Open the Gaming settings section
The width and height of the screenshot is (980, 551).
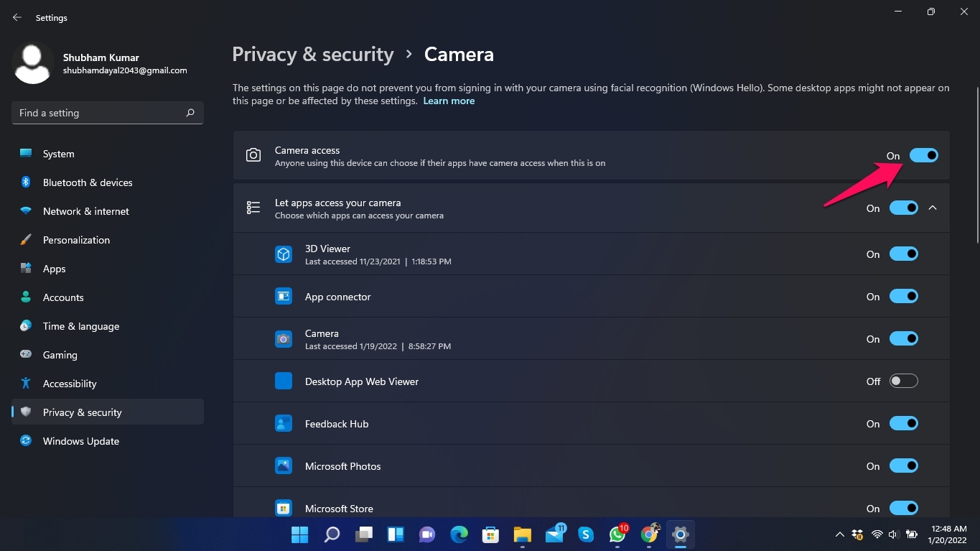pyautogui.click(x=59, y=354)
